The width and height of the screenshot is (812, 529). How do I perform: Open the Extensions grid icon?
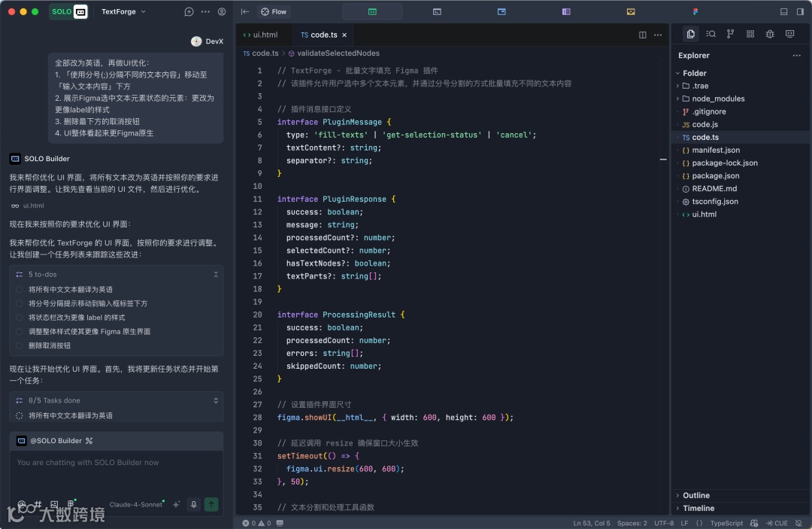pos(750,34)
